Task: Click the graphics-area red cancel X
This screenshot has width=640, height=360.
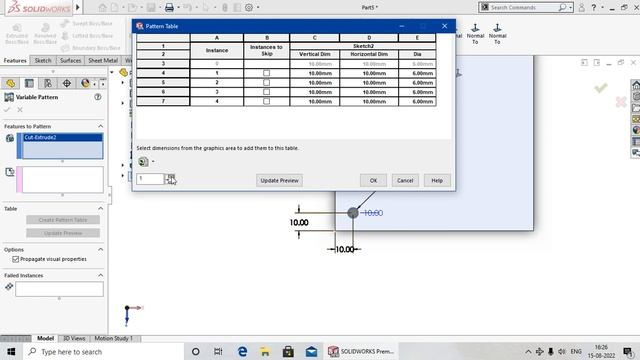Action: click(621, 102)
